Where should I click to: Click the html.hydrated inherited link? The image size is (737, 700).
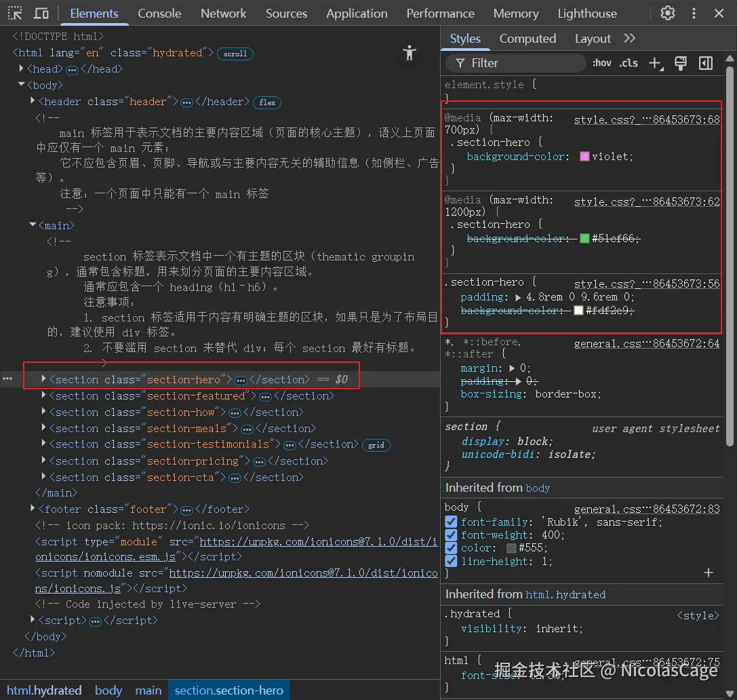pyautogui.click(x=565, y=595)
